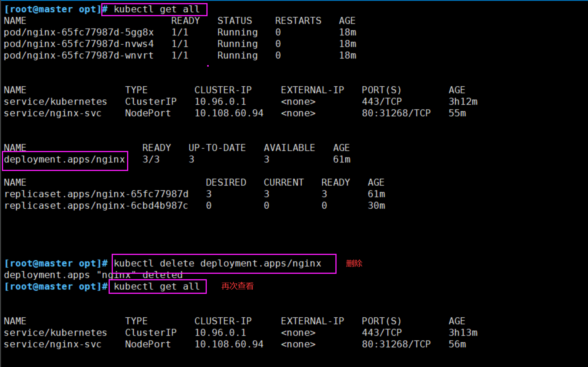Screen dimensions: 588x367
Task: Click the 'deployment.apps "nginx" deleted' output line
Action: coord(93,275)
